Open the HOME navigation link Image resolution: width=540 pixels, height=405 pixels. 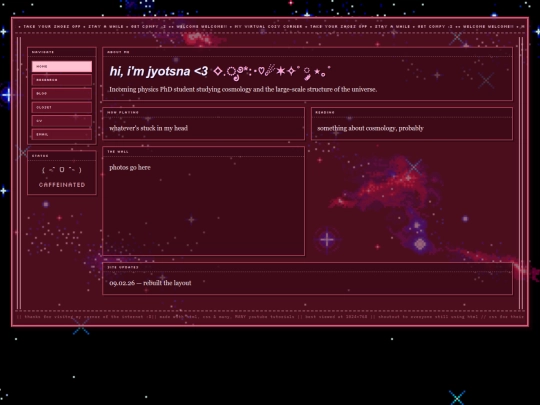click(62, 66)
